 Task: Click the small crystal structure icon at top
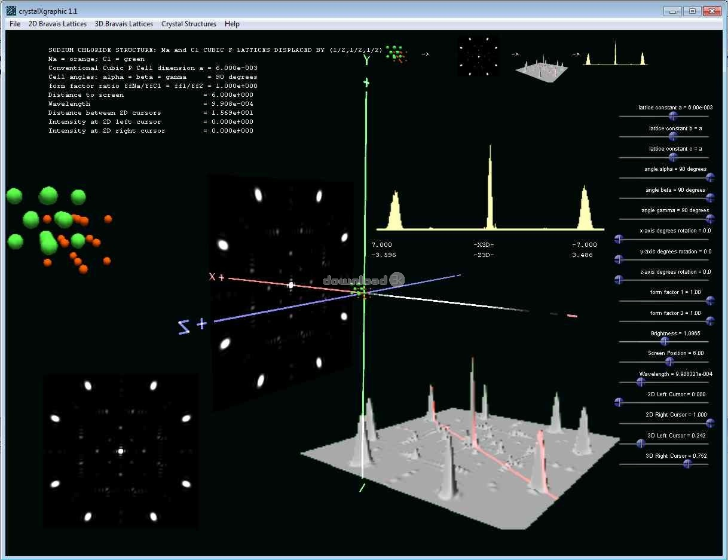point(396,54)
